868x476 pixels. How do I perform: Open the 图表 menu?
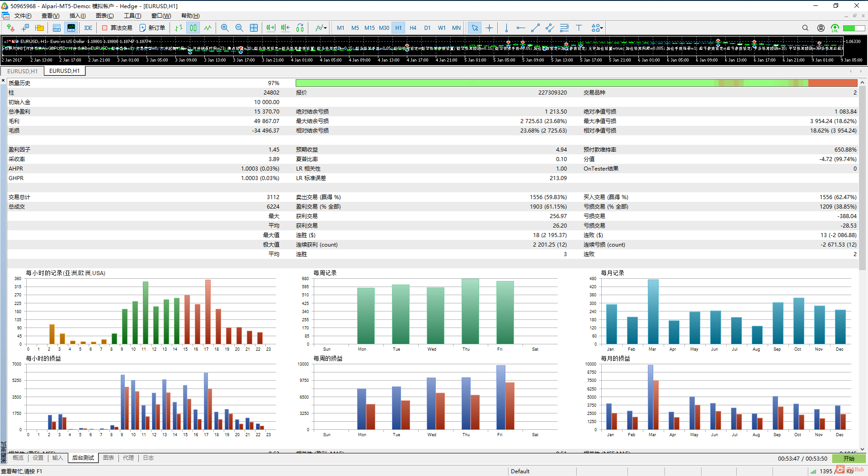pos(104,16)
